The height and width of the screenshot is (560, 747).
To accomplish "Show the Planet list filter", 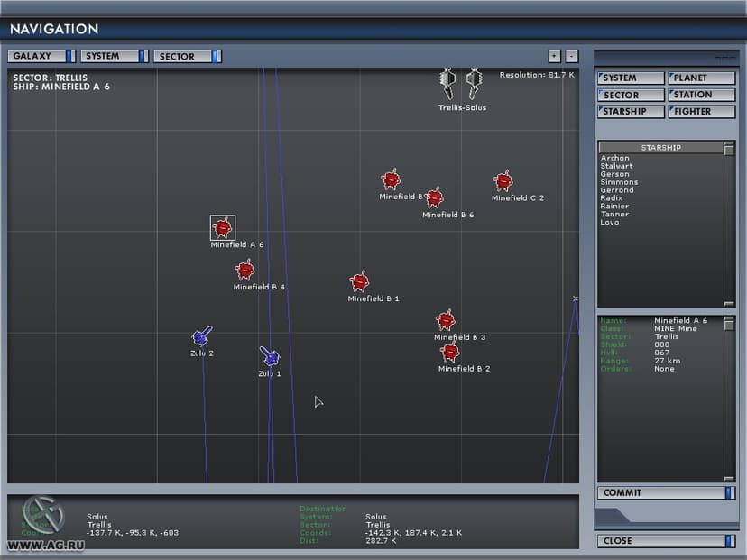I will (702, 78).
